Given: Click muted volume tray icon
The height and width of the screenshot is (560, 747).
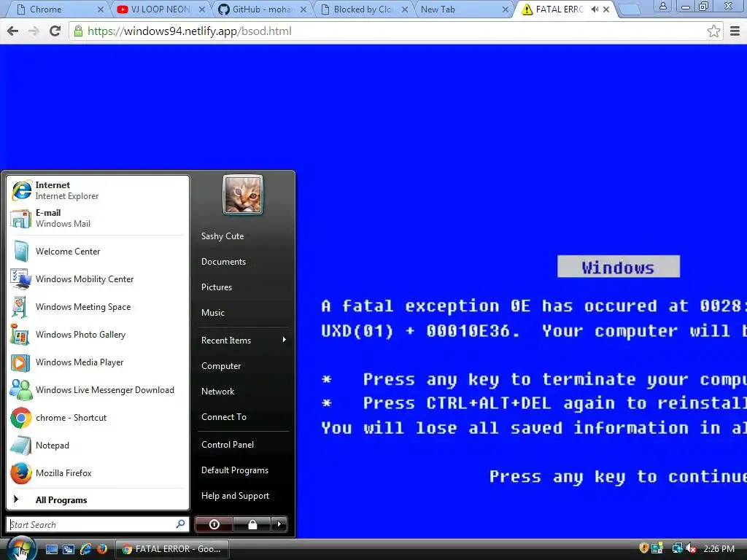Looking at the screenshot, I should [x=691, y=548].
